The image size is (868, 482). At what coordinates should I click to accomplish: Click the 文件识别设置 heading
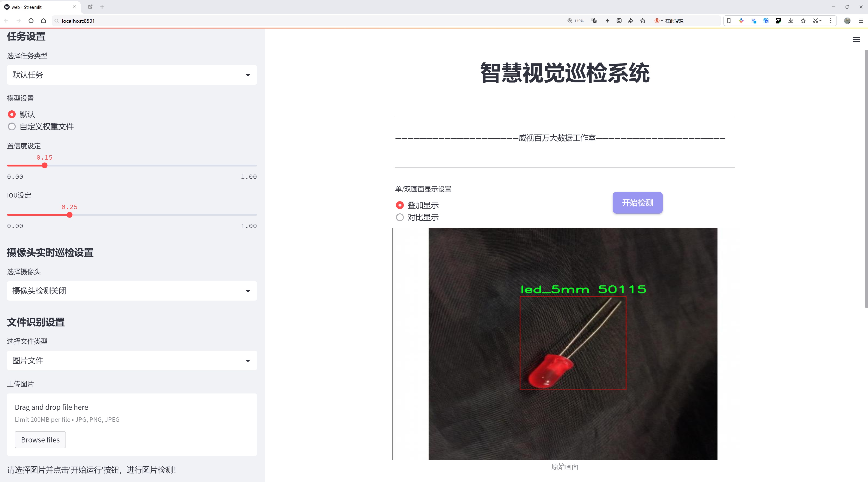(x=36, y=322)
